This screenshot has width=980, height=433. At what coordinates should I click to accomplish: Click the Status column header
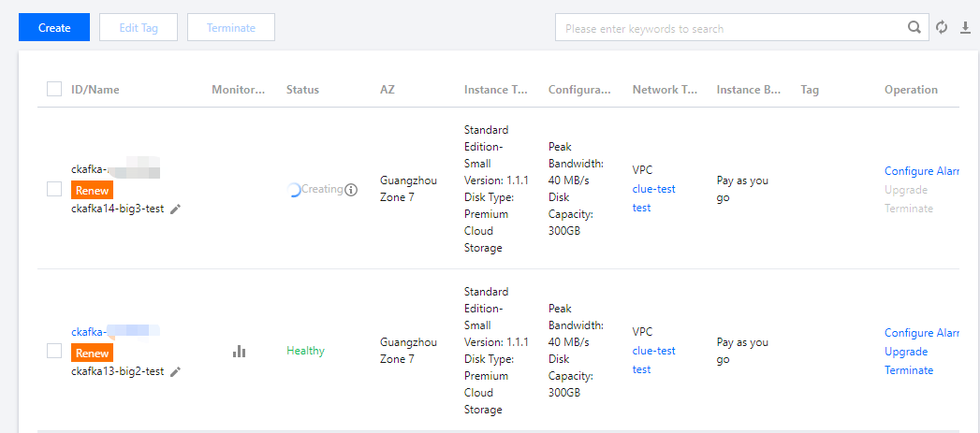pos(302,90)
